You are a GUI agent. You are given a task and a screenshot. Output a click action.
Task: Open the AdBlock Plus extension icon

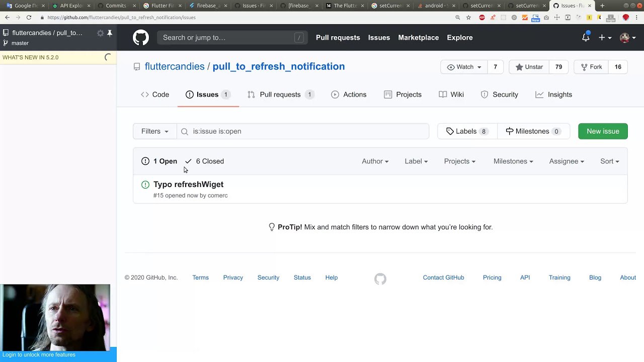click(x=482, y=17)
